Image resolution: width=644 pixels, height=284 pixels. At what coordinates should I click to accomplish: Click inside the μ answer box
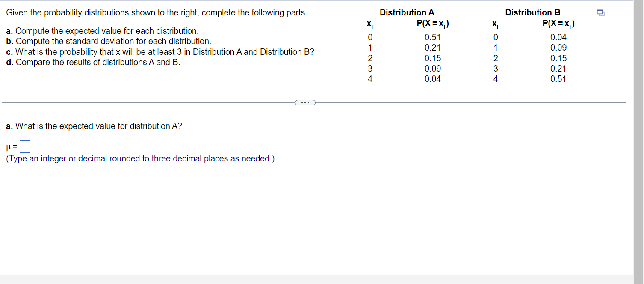pyautogui.click(x=24, y=146)
